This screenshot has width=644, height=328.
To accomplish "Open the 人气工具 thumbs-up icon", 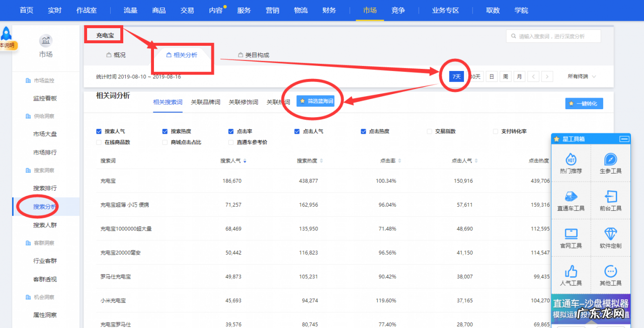I will tap(571, 274).
